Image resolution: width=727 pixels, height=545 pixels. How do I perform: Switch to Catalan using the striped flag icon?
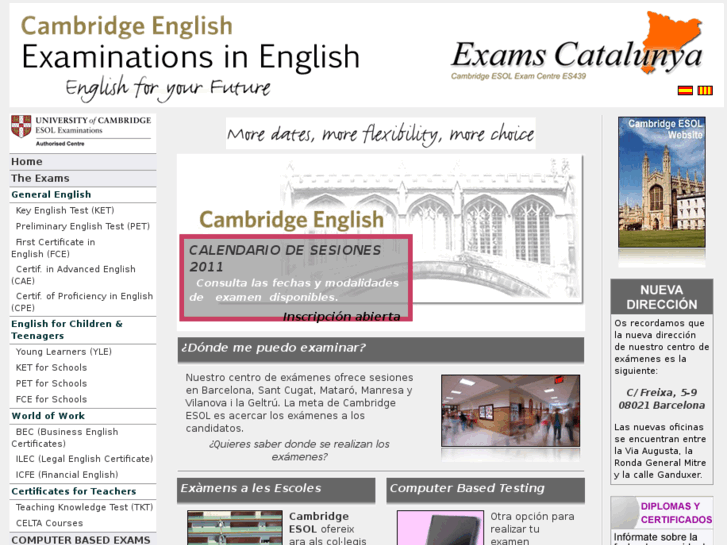[x=704, y=91]
